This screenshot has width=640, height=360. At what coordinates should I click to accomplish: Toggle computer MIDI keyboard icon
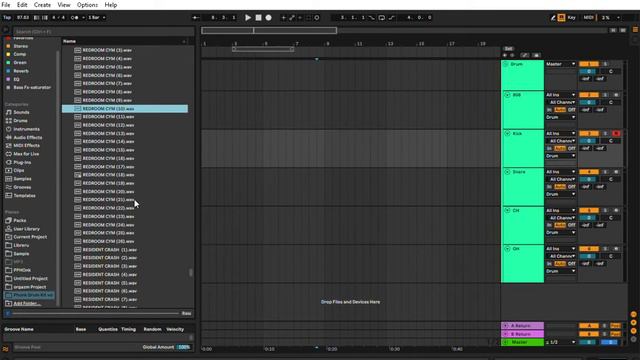tap(562, 18)
